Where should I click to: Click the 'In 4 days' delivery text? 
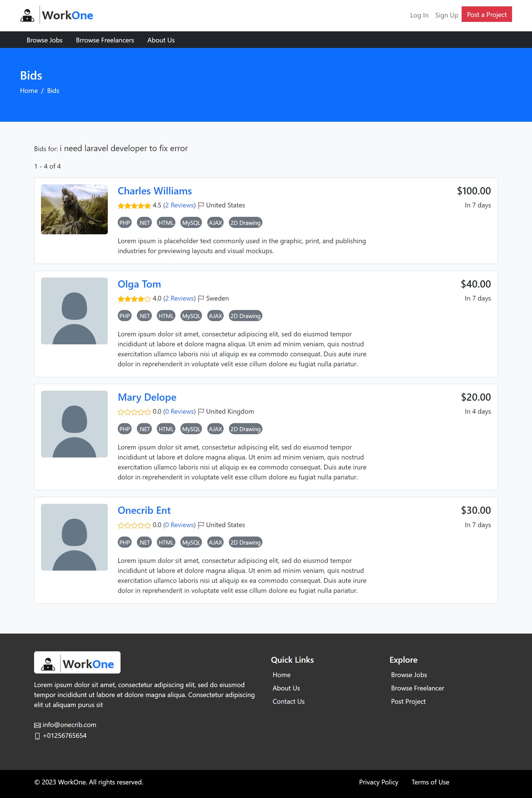pos(478,411)
